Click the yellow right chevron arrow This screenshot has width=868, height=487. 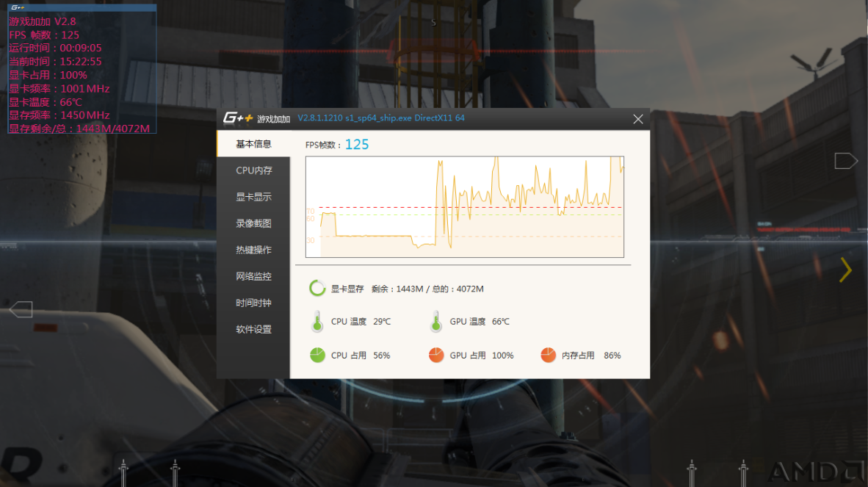pos(845,270)
